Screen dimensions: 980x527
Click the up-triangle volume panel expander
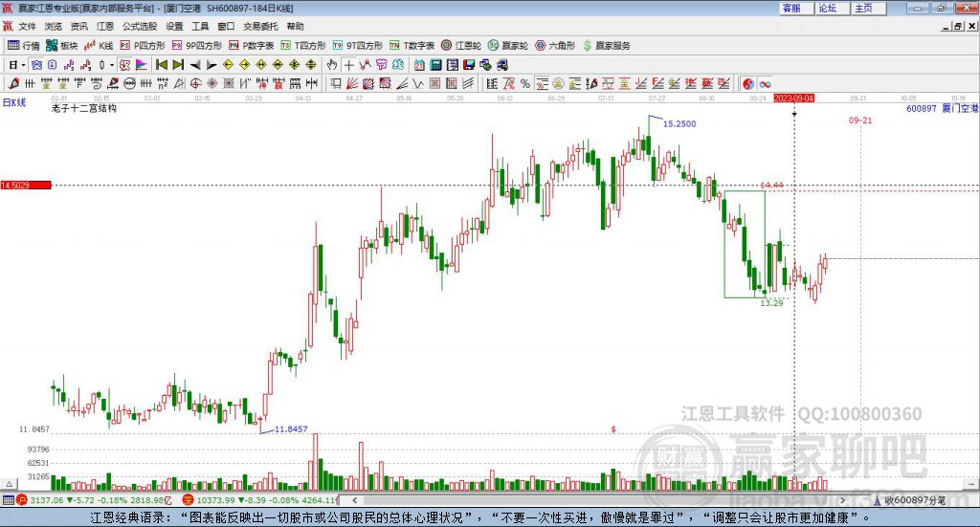click(9, 484)
